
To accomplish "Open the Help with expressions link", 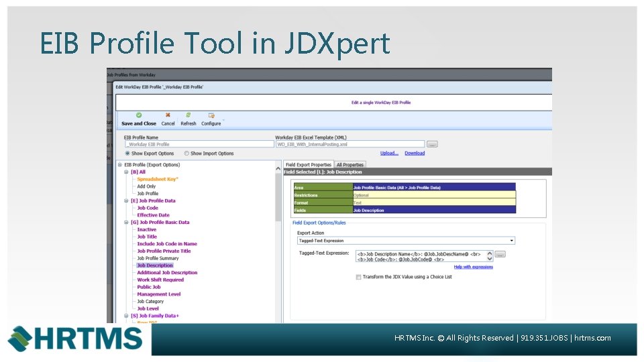I will click(473, 267).
